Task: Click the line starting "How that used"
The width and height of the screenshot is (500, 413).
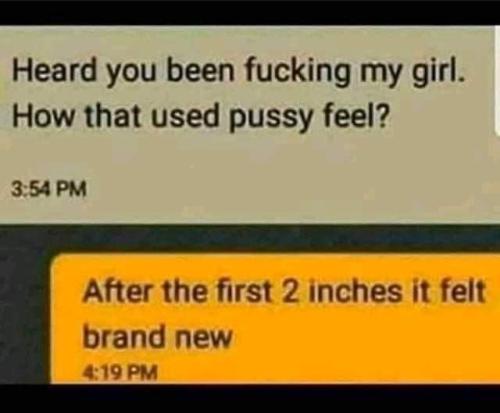Action: pyautogui.click(x=201, y=118)
